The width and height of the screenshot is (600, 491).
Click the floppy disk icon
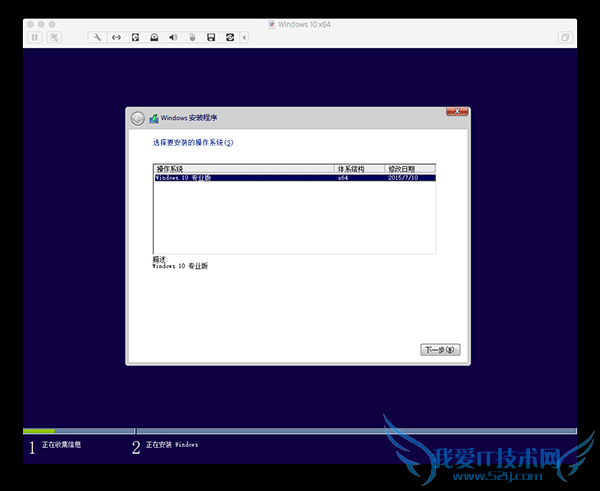coord(211,37)
